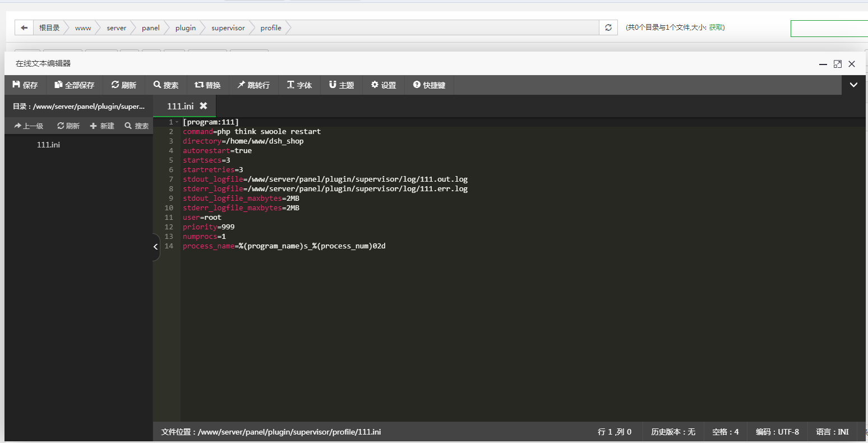Open the Search (搜索) toolbar tool
Viewport: 868px width, 443px height.
pos(166,85)
